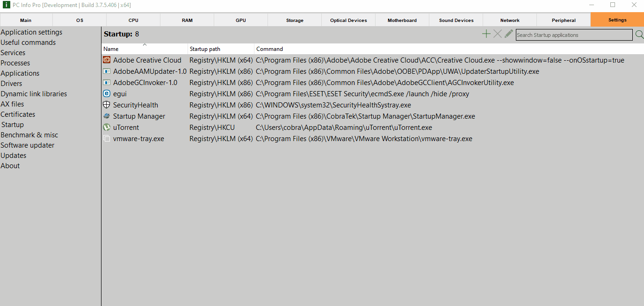This screenshot has height=306, width=644.
Task: Select the egui entry name
Action: [120, 94]
